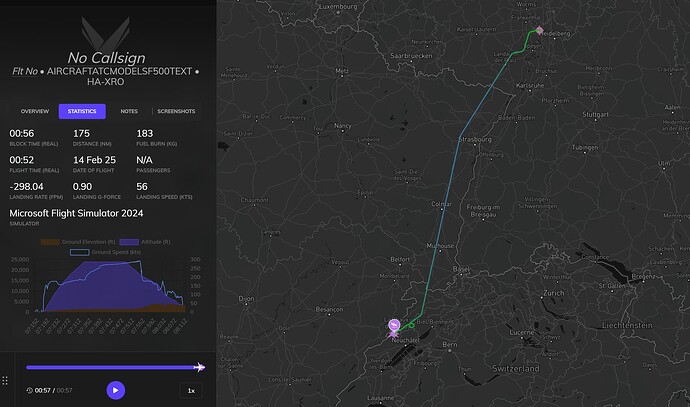Click the clock icon beside elapsed time

pos(29,390)
